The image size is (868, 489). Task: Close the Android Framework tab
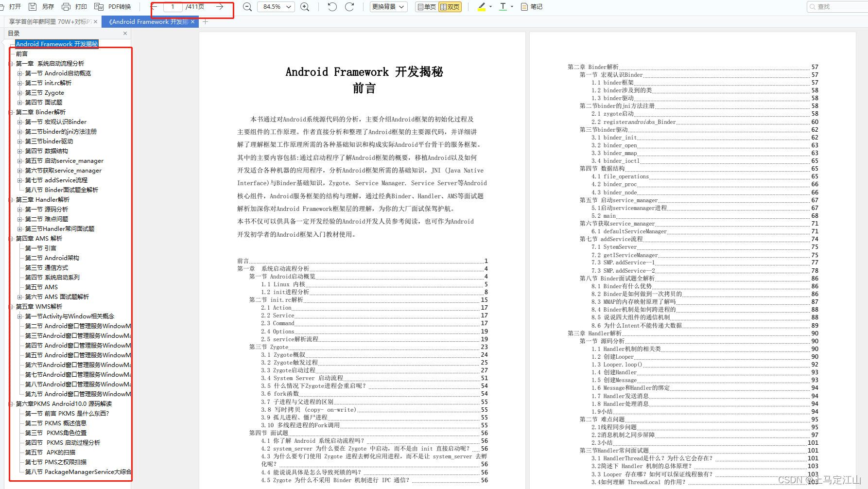192,22
